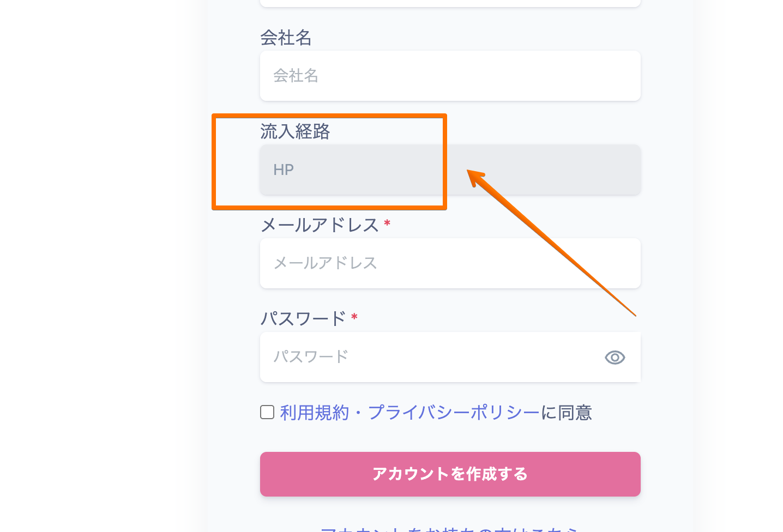Click the red asterisk beside メールアドレス
Viewport: 783px width, 532px height.
387,223
